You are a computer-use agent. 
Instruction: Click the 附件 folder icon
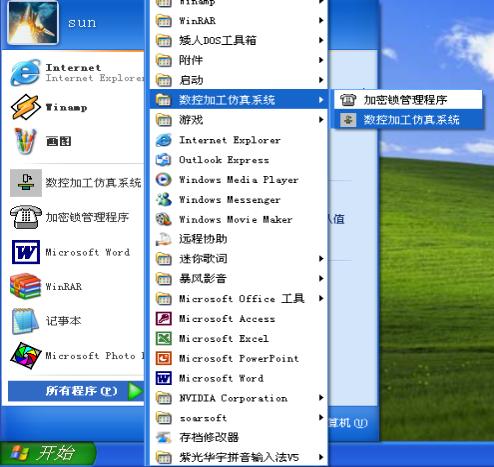[164, 60]
